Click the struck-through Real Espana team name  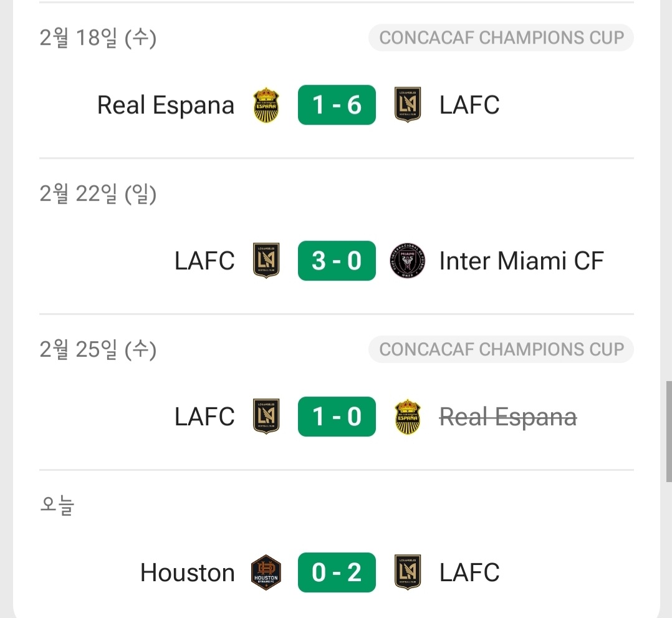click(507, 417)
